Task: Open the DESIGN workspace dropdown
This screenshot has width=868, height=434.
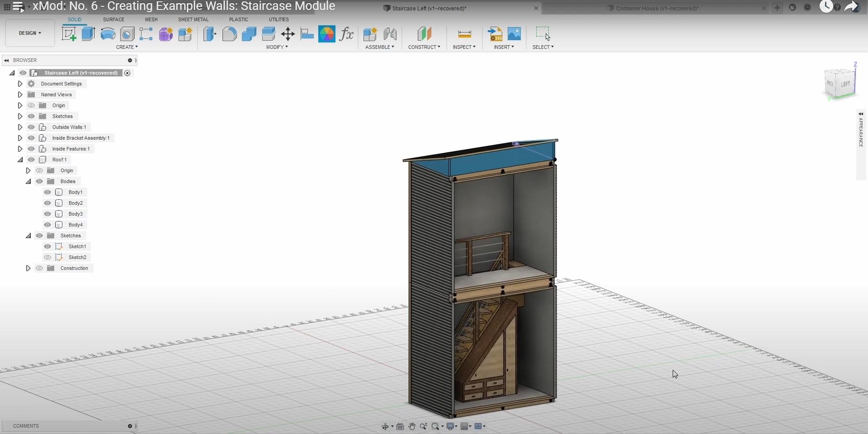Action: (x=30, y=33)
